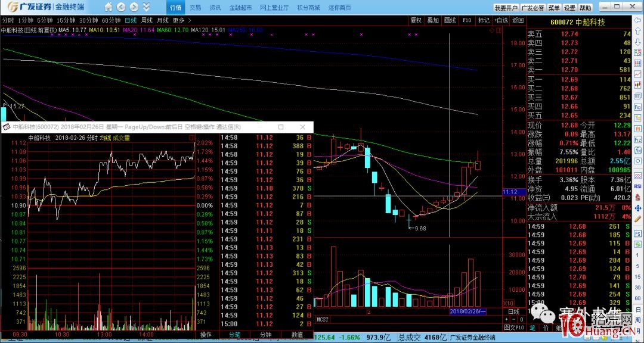Screen dimensions: 644x343
Task: Switch popup list to 分笔 tab
Action: 234,335
